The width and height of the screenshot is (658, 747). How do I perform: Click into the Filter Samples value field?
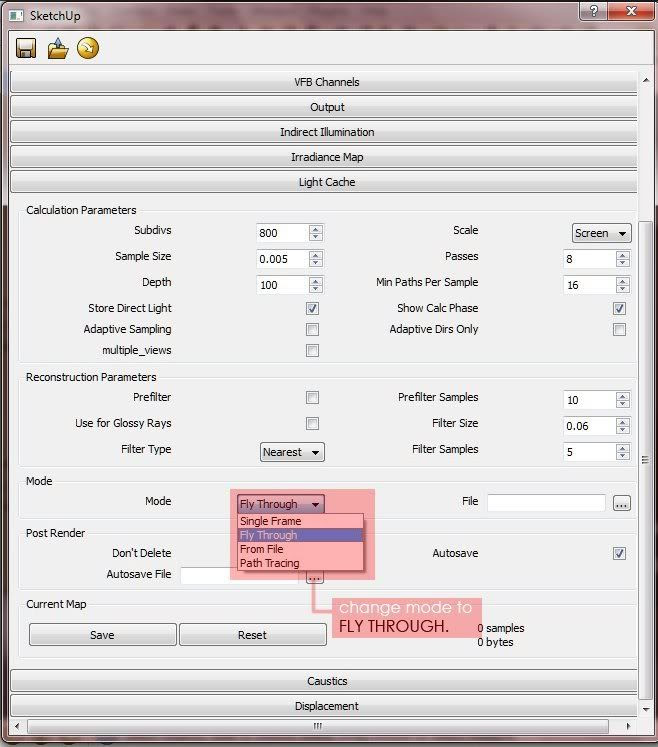(589, 452)
